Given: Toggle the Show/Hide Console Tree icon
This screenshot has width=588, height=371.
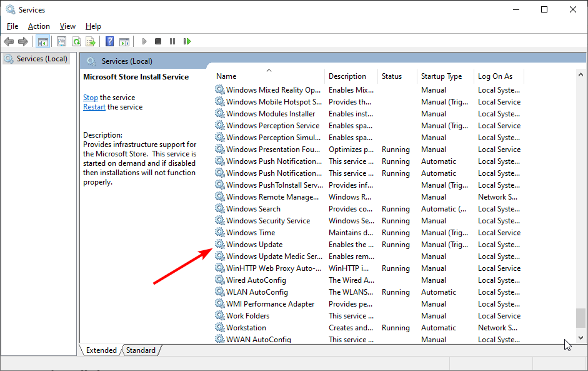Looking at the screenshot, I should (x=42, y=41).
